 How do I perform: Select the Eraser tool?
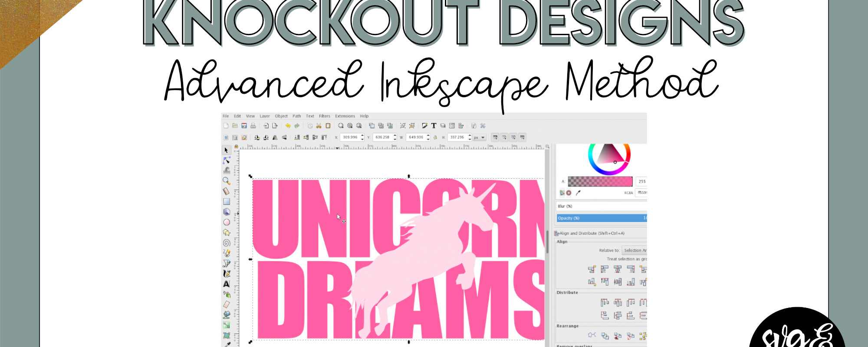(x=226, y=304)
